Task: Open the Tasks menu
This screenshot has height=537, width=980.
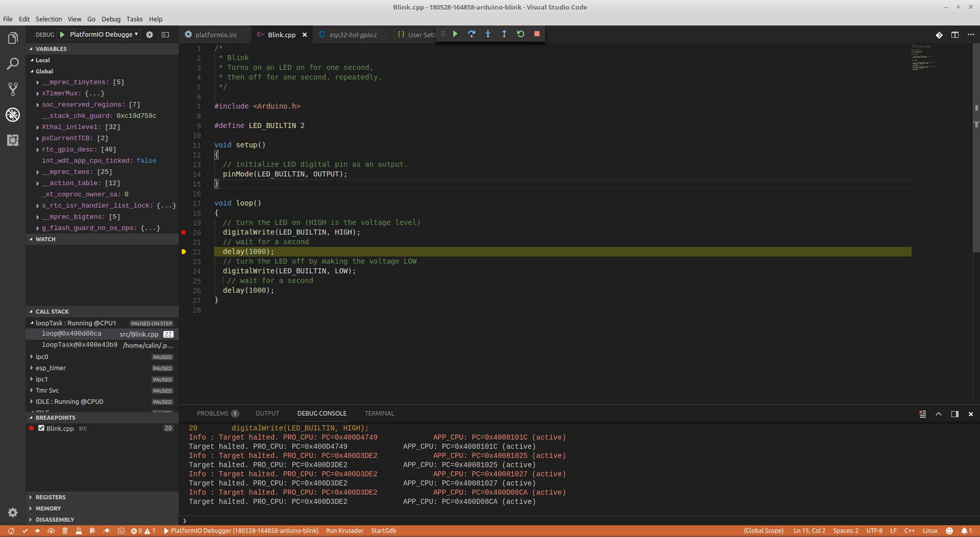Action: [x=134, y=19]
